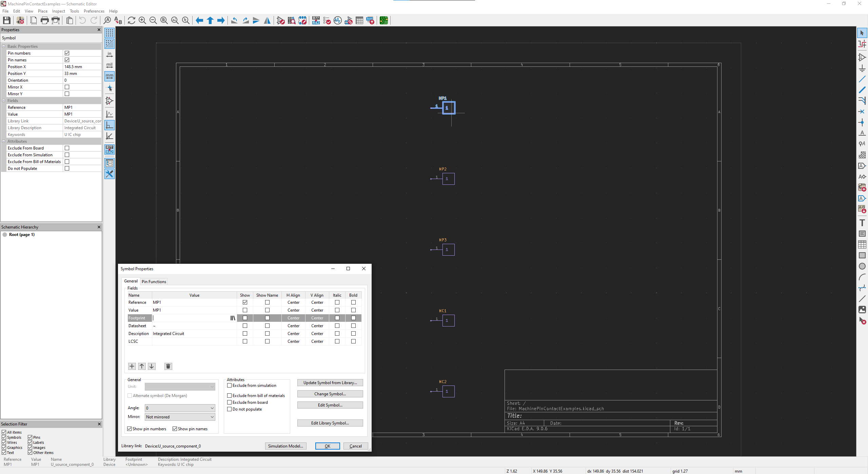Click the Datasheet value field
The image size is (868, 474).
(194, 326)
